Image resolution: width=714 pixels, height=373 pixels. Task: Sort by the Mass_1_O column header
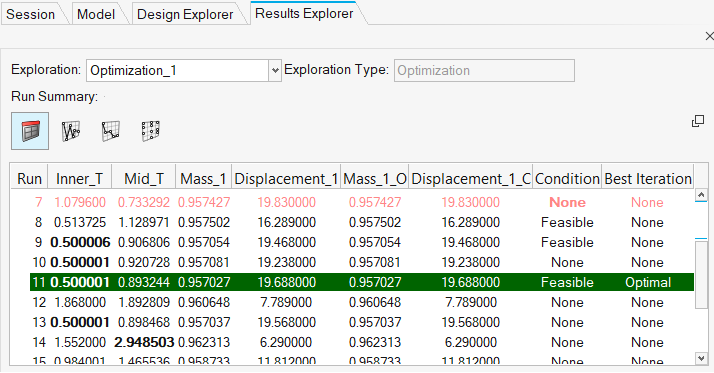pos(375,179)
